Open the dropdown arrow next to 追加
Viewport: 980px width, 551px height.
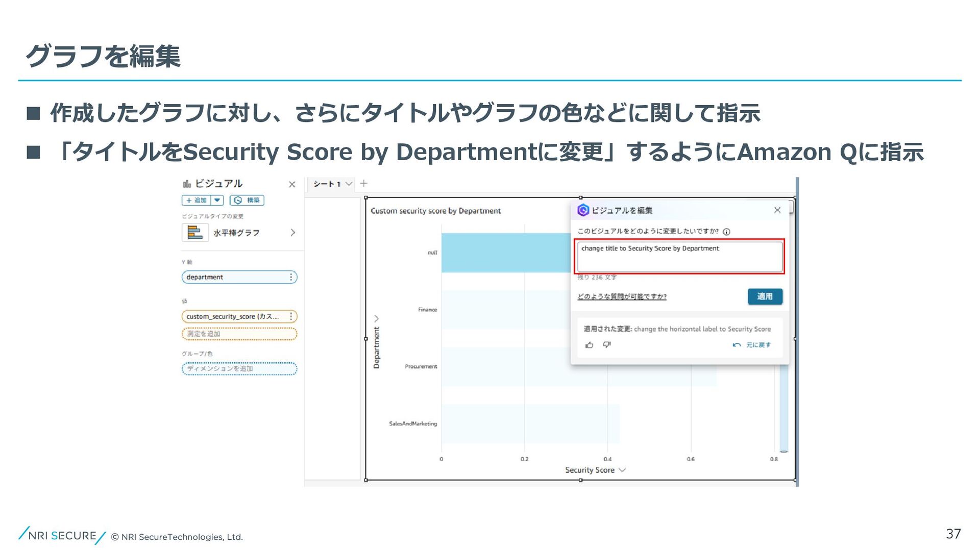pos(217,201)
